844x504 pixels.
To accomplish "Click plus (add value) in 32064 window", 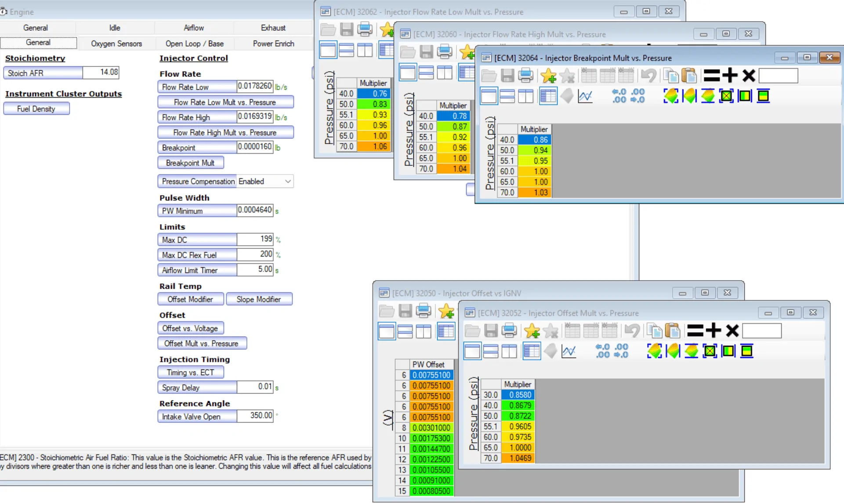I will coord(730,76).
